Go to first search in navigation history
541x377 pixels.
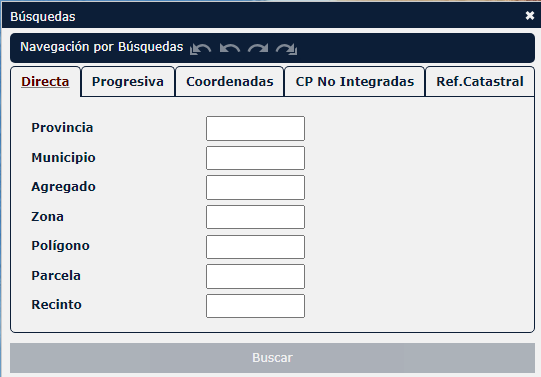point(200,49)
